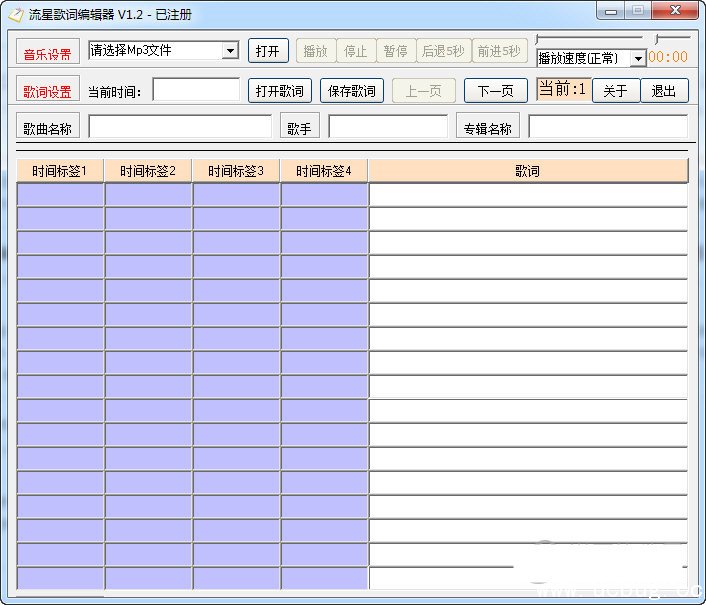Skip ahead with the 前进5秒 button
706x605 pixels.
[499, 51]
